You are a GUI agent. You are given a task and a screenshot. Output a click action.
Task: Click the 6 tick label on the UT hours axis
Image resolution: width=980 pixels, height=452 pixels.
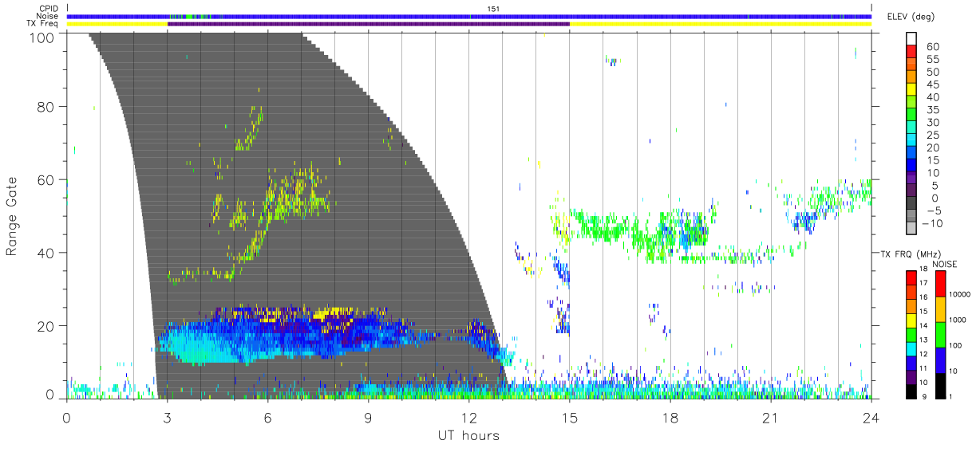point(268,418)
